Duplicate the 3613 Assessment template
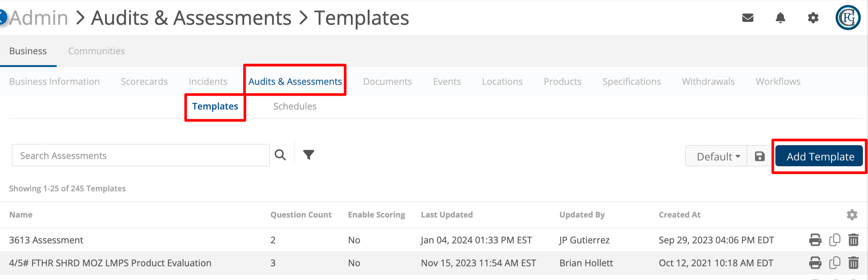This screenshot has width=868, height=280. coord(835,240)
